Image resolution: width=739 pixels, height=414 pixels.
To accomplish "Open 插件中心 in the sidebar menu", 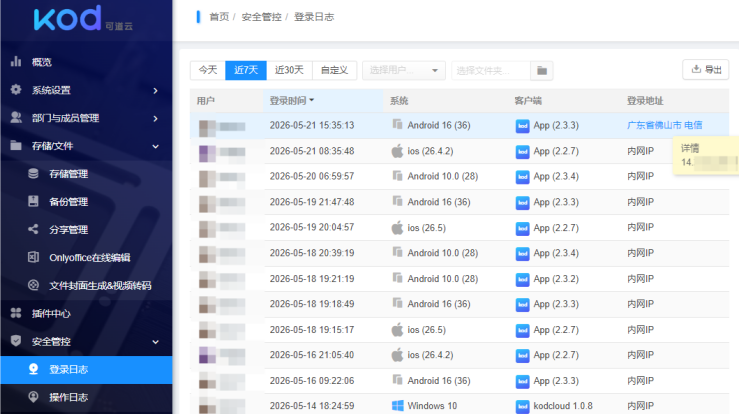I will point(86,313).
